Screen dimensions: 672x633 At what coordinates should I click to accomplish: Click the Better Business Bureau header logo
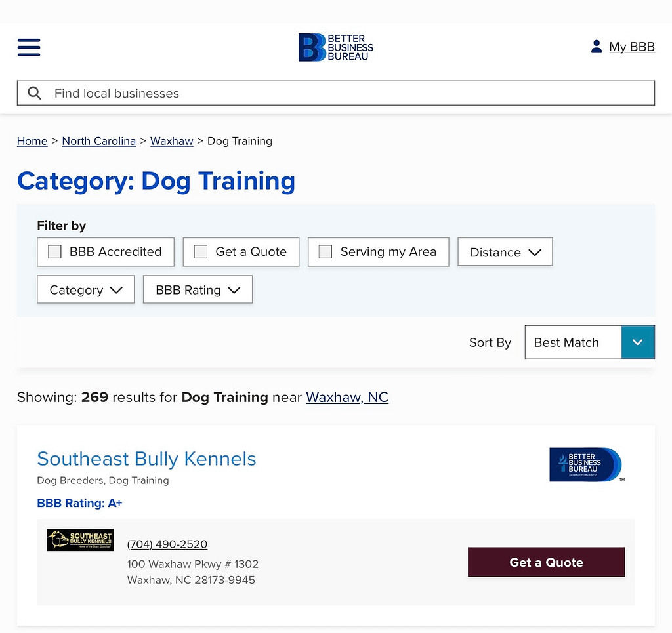335,47
